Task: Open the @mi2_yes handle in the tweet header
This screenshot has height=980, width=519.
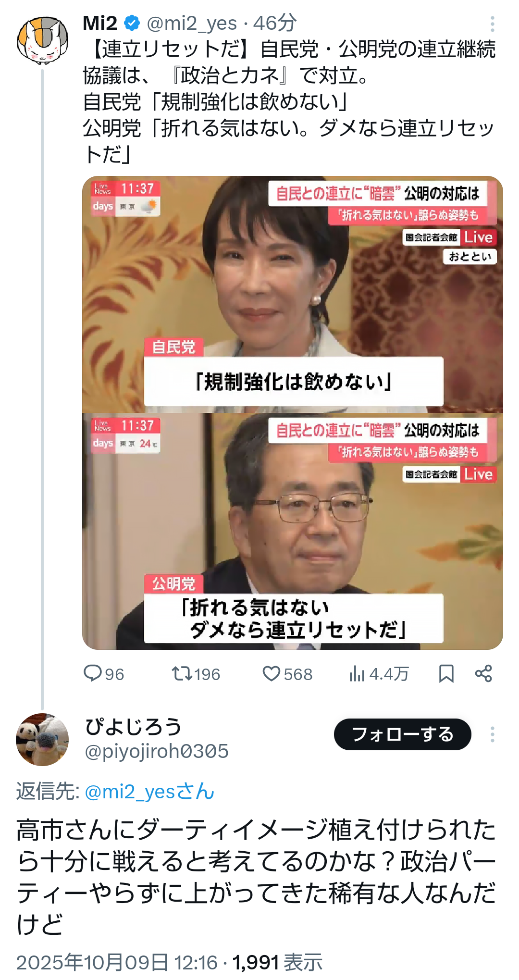Action: 192,23
